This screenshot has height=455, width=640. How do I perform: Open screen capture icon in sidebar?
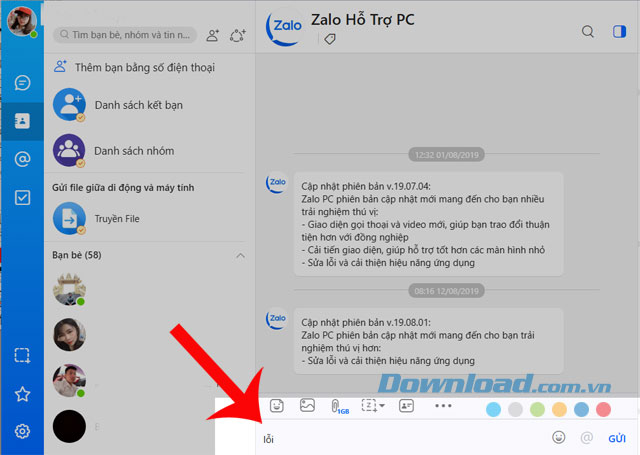(22, 355)
